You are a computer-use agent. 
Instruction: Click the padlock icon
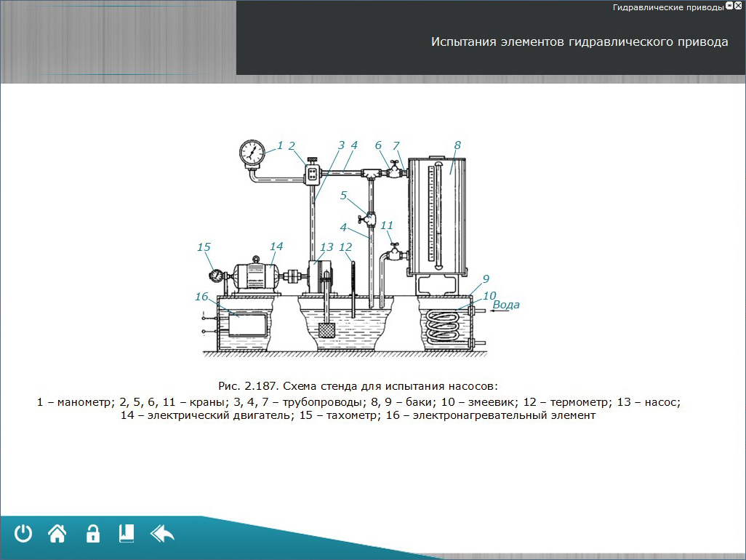[x=93, y=533]
